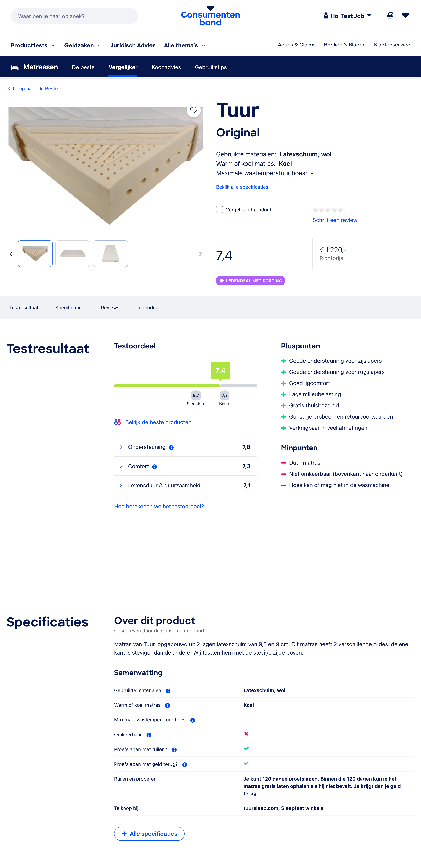
Task: Click info icon next to Ondersteuning
Action: click(x=171, y=448)
